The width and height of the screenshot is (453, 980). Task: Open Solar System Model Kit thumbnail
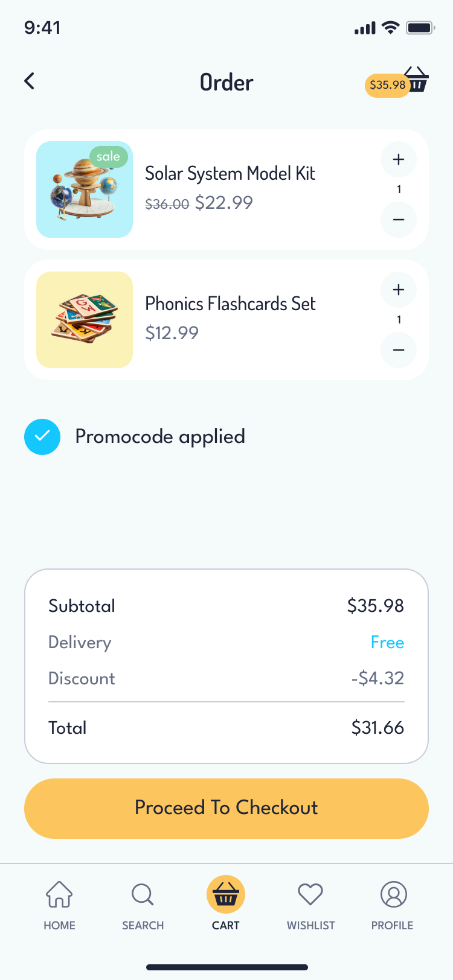pos(85,189)
